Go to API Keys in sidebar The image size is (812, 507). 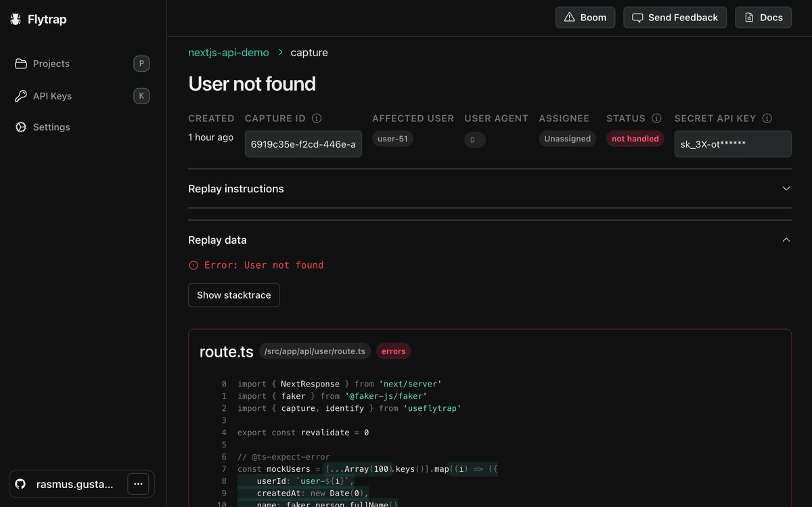[x=52, y=96]
